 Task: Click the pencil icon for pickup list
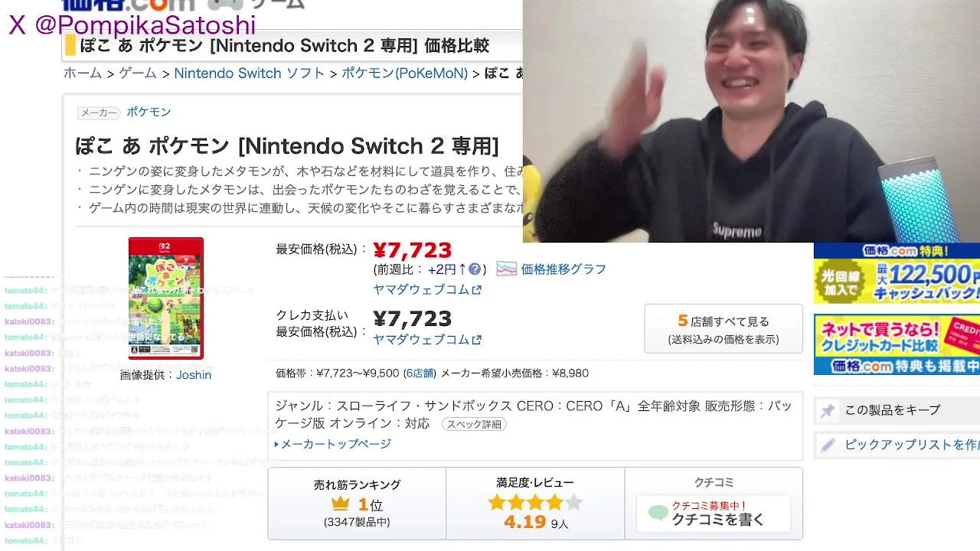(x=828, y=445)
